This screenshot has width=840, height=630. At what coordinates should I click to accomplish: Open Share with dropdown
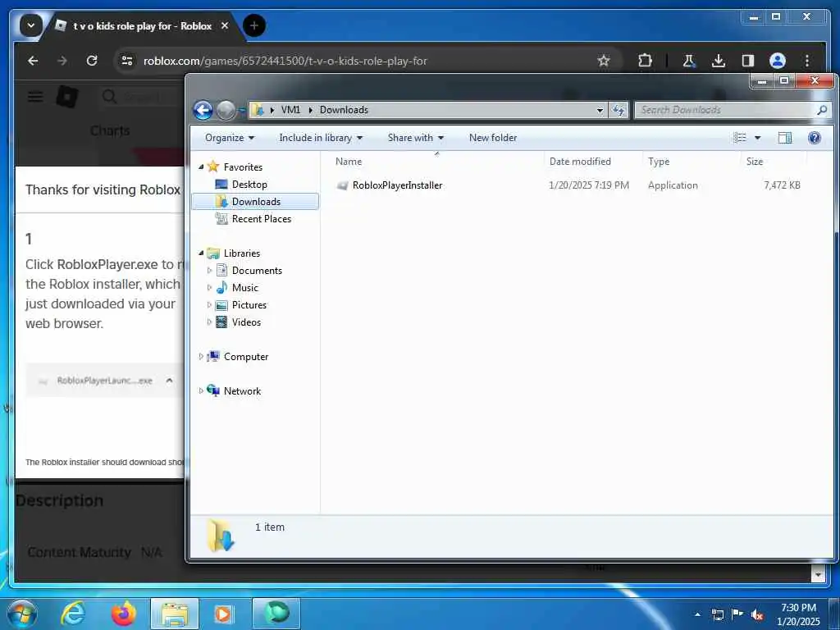pos(416,138)
